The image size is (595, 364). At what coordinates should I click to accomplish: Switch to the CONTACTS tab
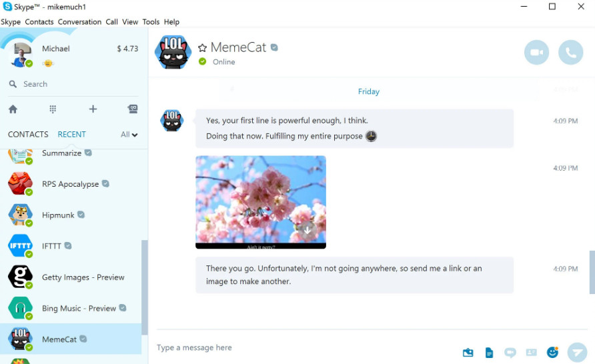coord(28,134)
